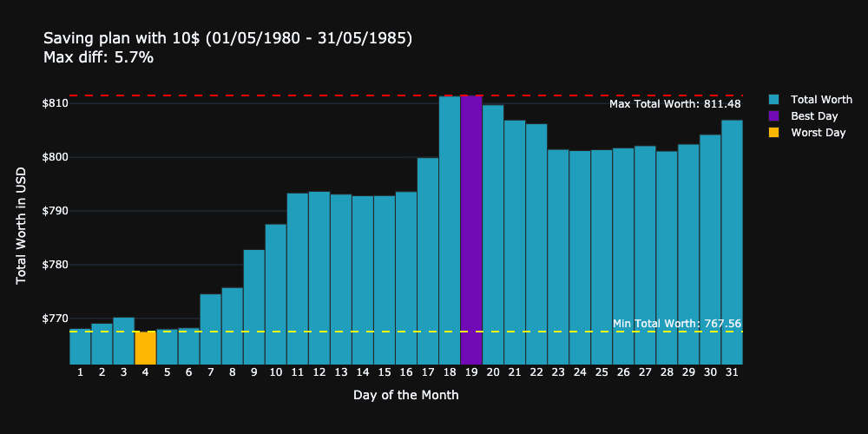Click the bar for day 31
The width and height of the screenshot is (868, 434).
[x=732, y=242]
